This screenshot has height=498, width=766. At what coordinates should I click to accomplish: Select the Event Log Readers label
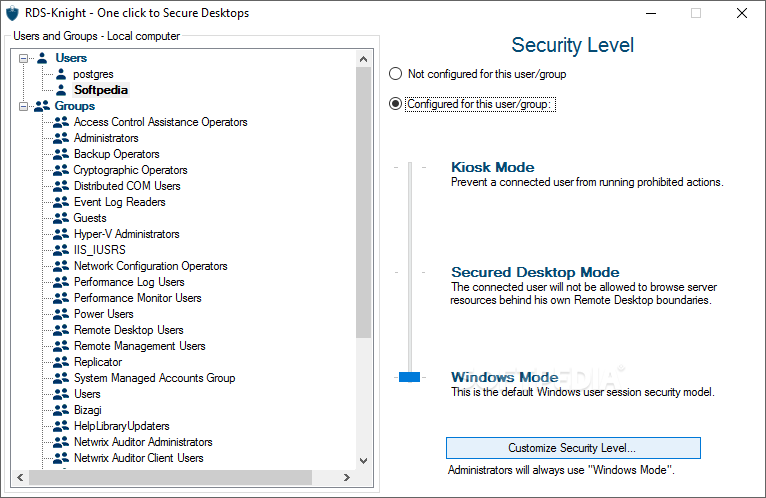point(119,202)
